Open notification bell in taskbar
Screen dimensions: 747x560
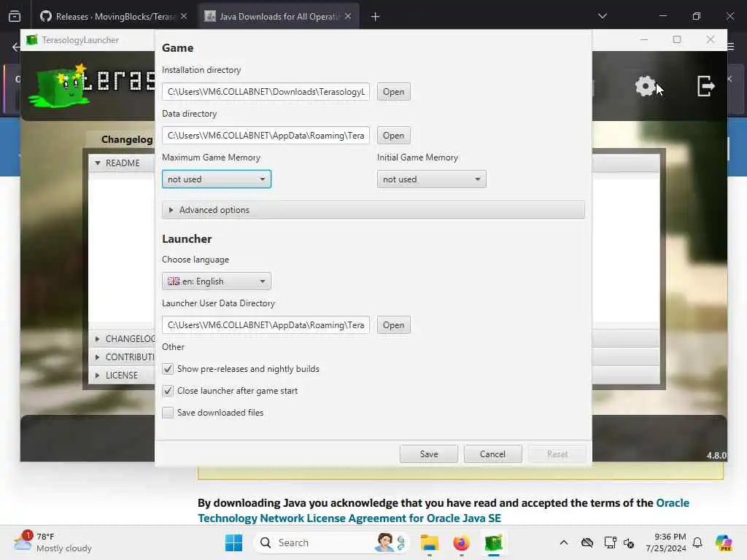[x=697, y=542]
